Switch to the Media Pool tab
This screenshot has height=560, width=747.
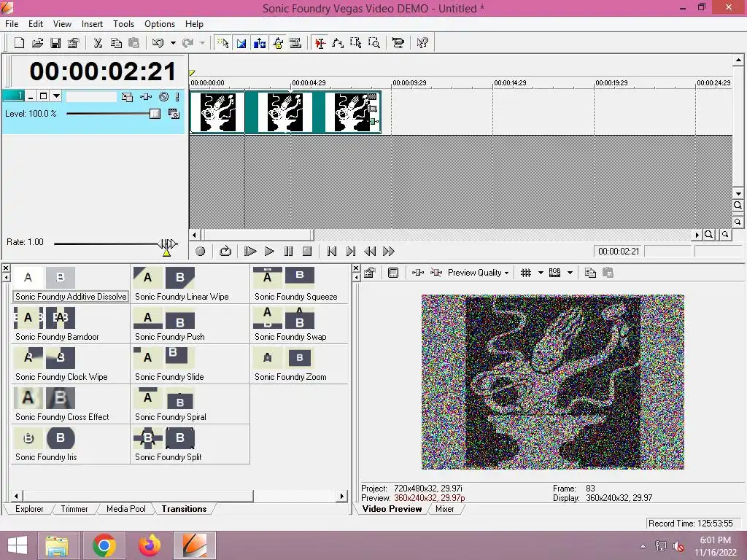coord(125,509)
